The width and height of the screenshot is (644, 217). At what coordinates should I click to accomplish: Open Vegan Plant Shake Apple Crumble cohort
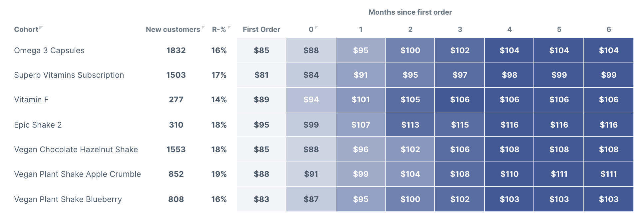(78, 174)
